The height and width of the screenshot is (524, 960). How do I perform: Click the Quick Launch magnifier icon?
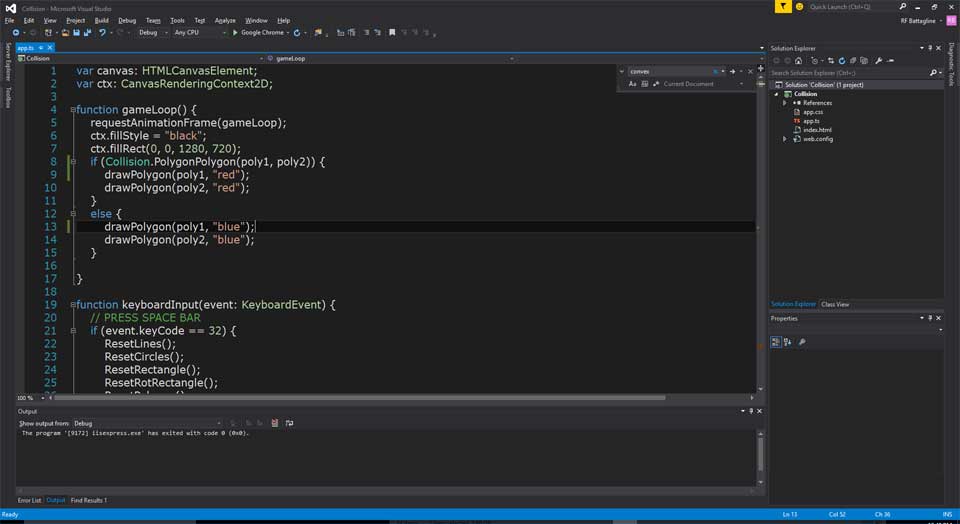902,7
